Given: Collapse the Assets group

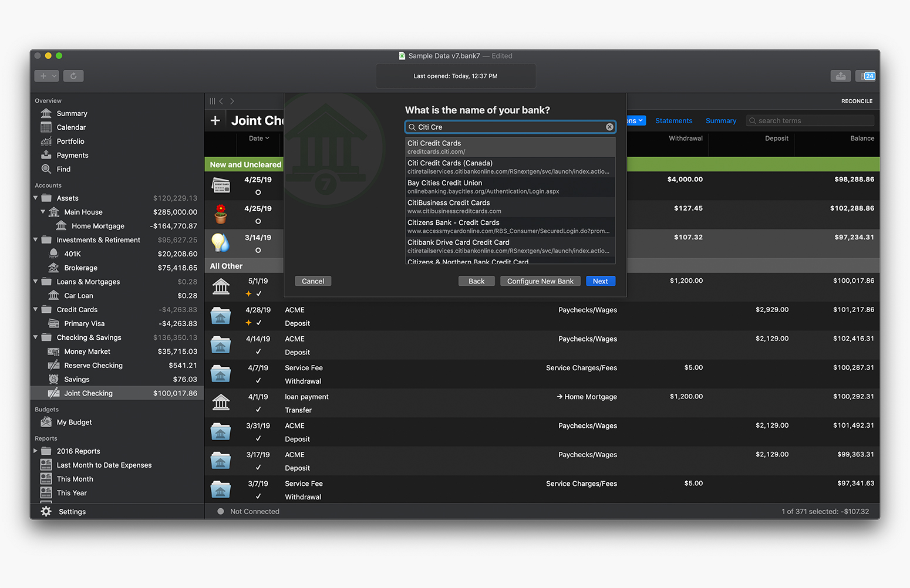Looking at the screenshot, I should (x=35, y=198).
